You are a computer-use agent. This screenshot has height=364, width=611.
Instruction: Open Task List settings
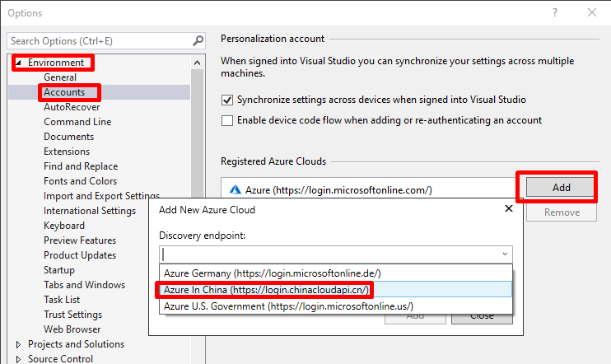tap(62, 300)
